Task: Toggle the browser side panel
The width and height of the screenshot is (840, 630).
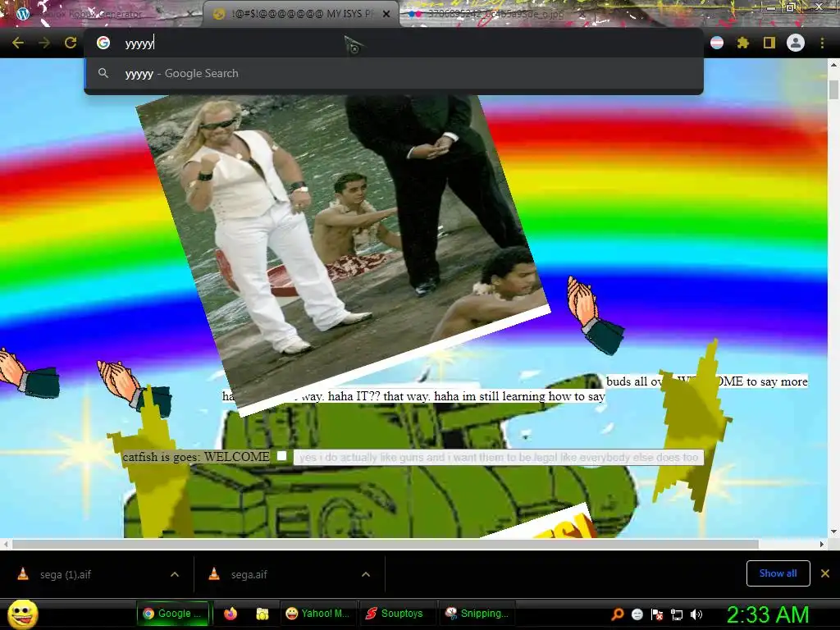Action: click(769, 43)
